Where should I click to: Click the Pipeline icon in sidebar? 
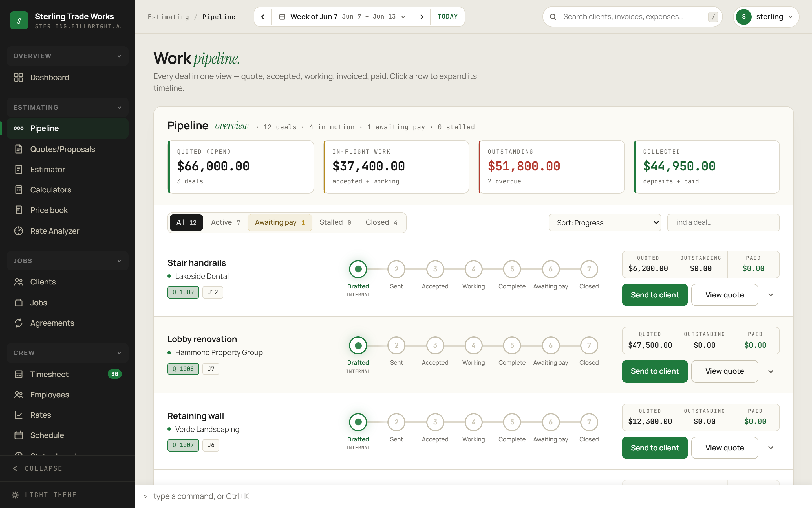point(18,128)
